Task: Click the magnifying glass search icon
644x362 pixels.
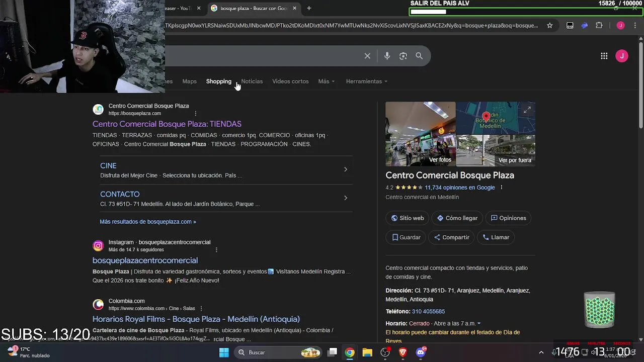Action: [419, 56]
